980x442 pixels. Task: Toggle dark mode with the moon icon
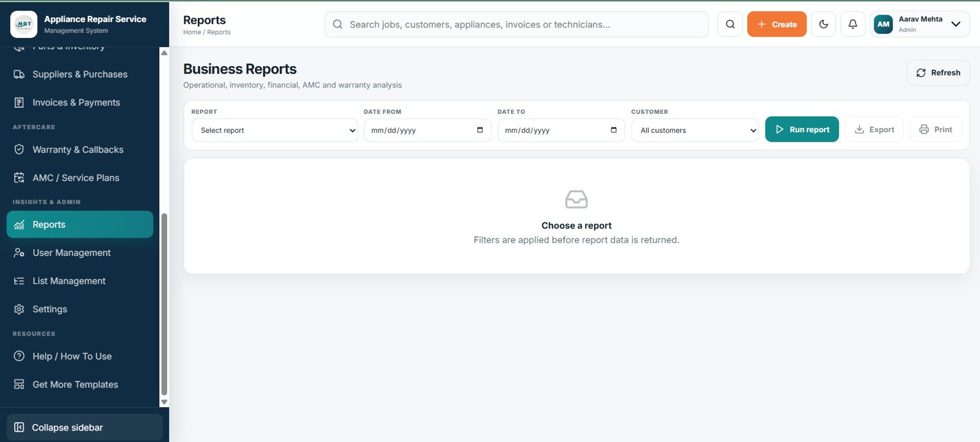click(823, 24)
